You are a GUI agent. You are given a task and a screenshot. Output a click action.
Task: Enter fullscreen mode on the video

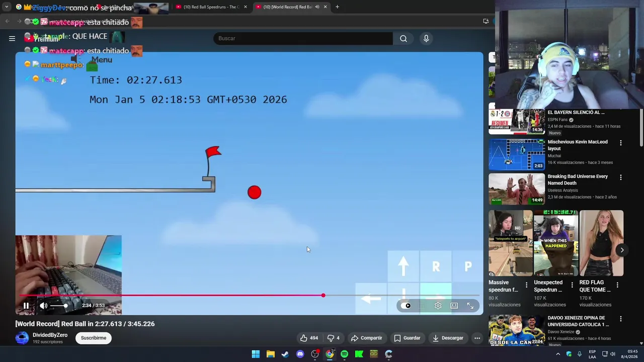tap(470, 305)
